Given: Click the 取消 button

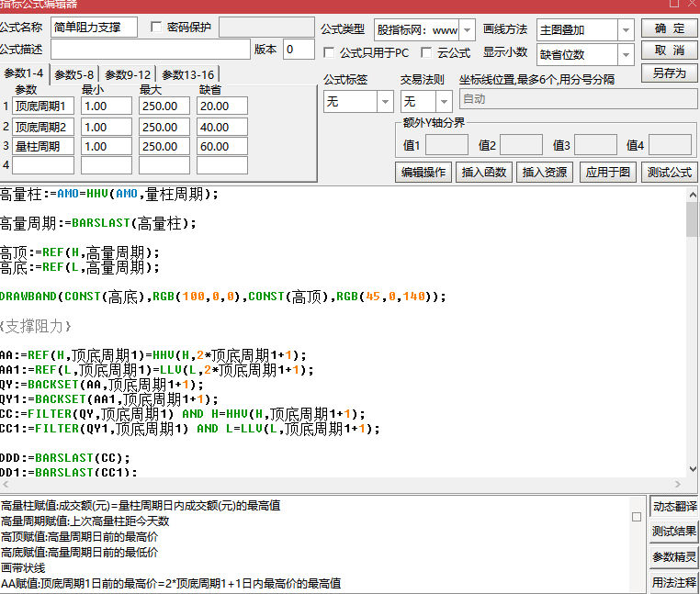Looking at the screenshot, I should pyautogui.click(x=669, y=50).
